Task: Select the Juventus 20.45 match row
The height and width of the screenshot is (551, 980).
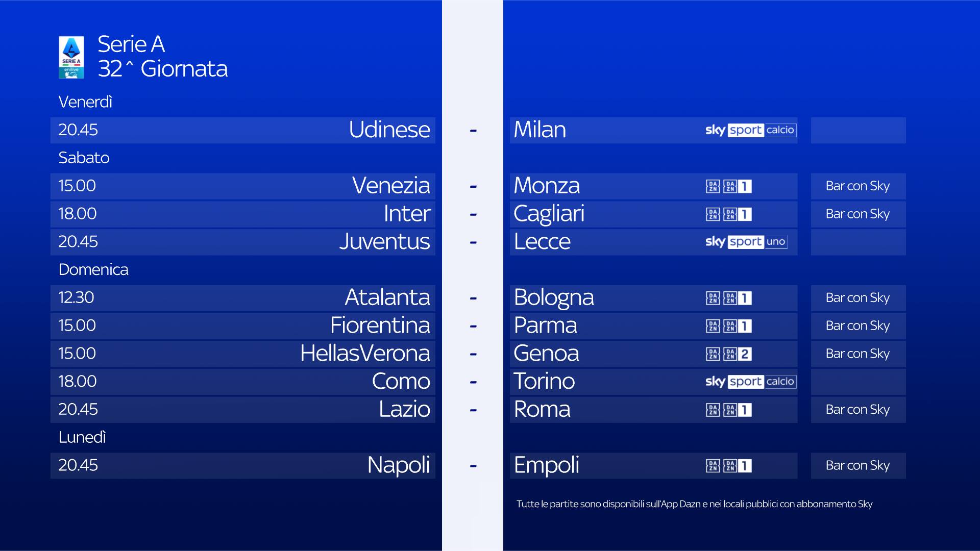Action: point(242,242)
